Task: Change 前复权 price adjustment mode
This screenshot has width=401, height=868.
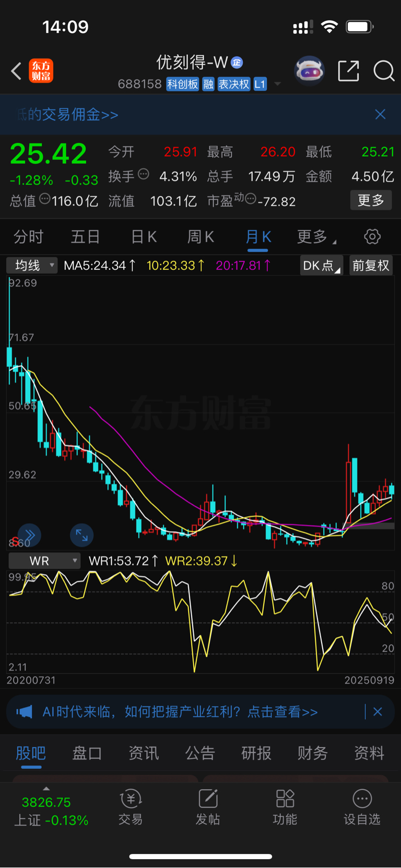Action: coord(371,266)
